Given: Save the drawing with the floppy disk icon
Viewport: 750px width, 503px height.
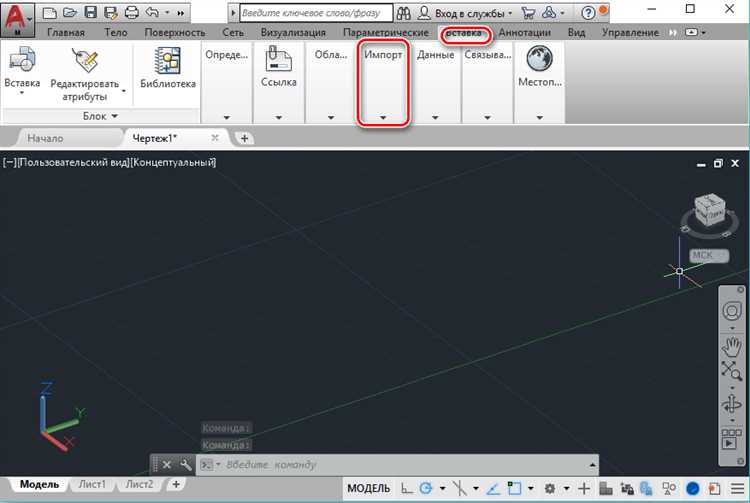Looking at the screenshot, I should click(90, 13).
